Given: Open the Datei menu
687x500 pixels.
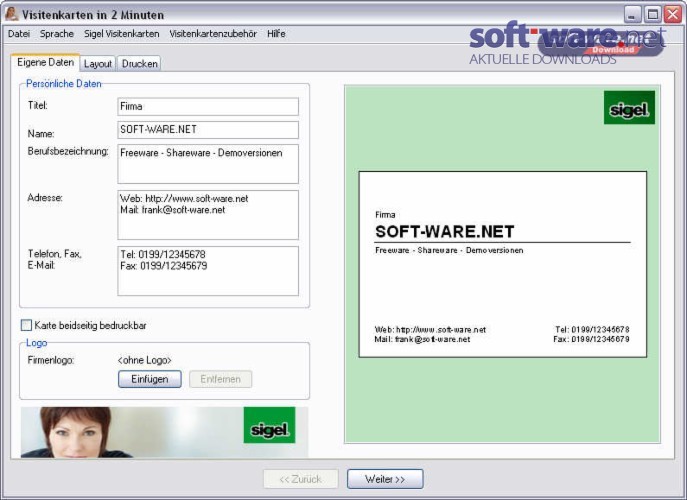Looking at the screenshot, I should [x=19, y=34].
